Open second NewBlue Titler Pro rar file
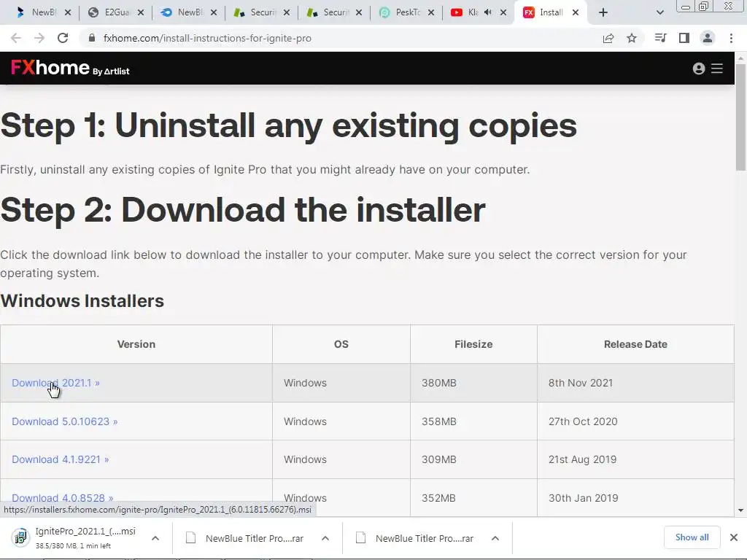Viewport: 747px width, 560px height. coord(425,538)
